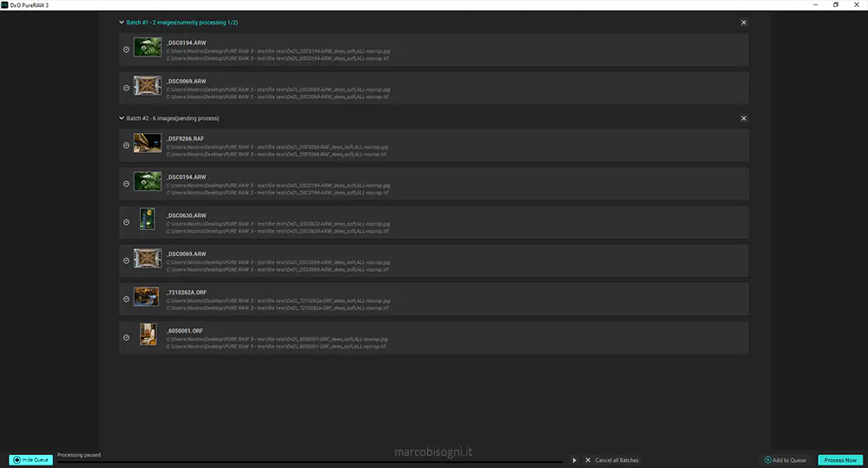The image size is (868, 468).
Task: Start processing with Process Now
Action: pos(839,460)
